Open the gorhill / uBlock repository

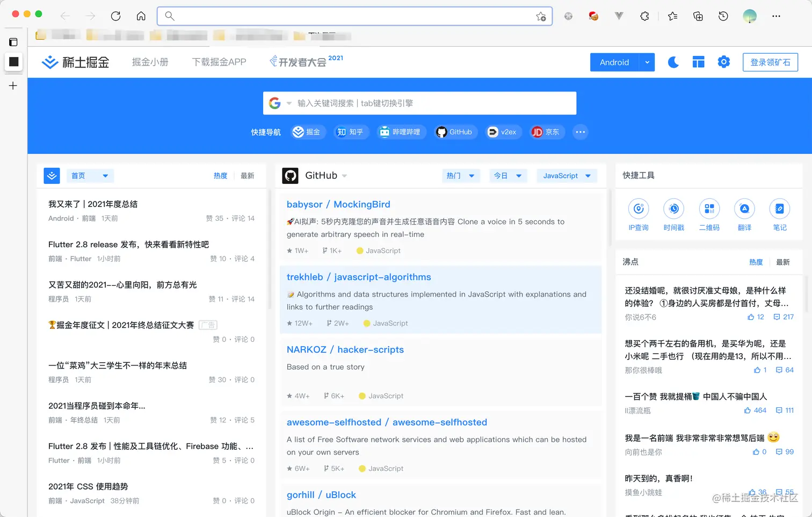[321, 494]
